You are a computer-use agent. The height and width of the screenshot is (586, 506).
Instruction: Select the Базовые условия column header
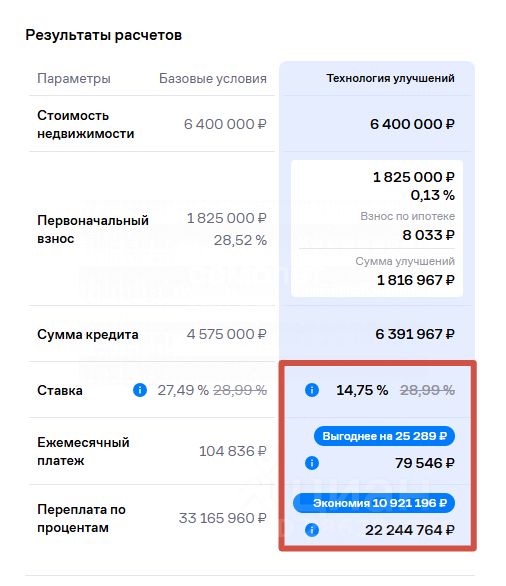213,78
